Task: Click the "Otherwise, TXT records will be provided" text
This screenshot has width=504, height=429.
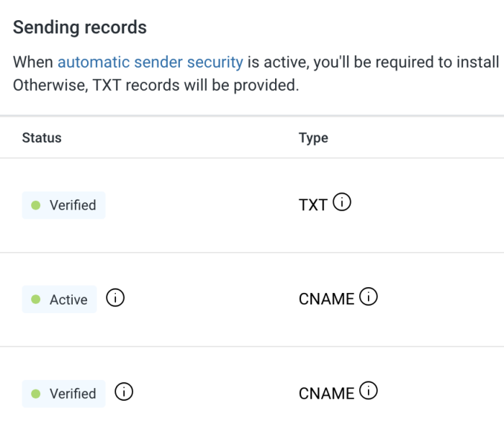Action: pos(155,85)
